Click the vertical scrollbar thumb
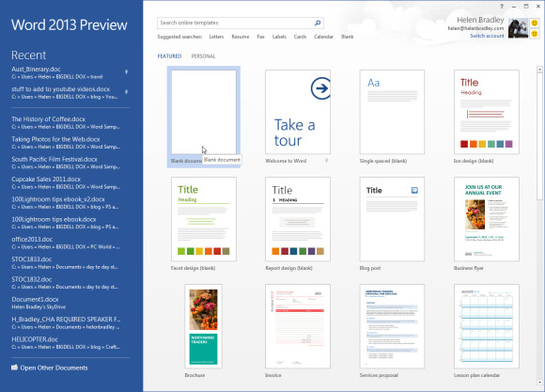The width and height of the screenshot is (545, 392). pos(539,136)
